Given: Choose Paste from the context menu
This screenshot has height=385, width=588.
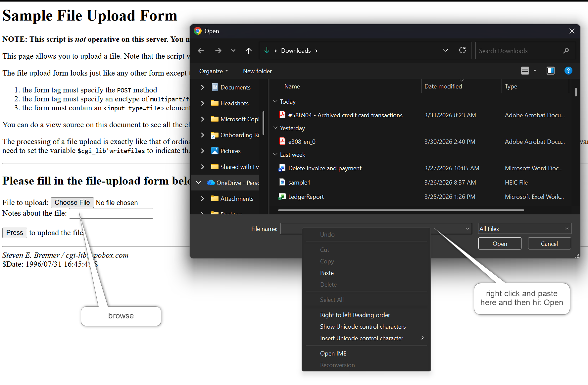Looking at the screenshot, I should coord(327,273).
